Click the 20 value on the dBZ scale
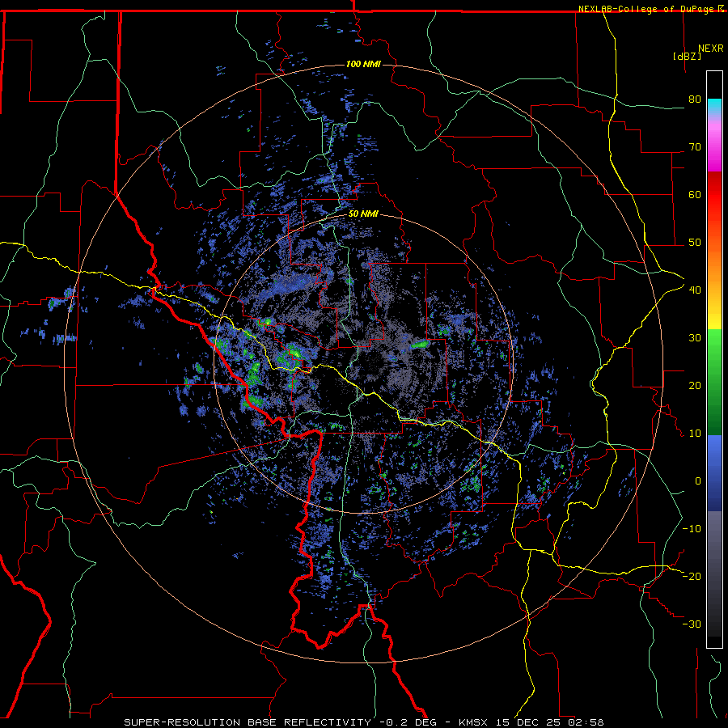 [x=695, y=385]
